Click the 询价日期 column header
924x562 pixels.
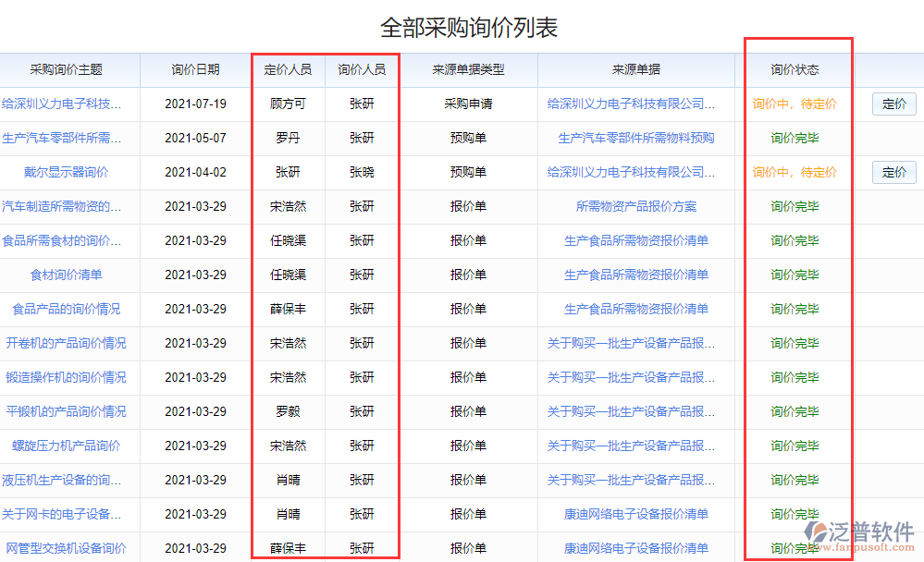(195, 70)
